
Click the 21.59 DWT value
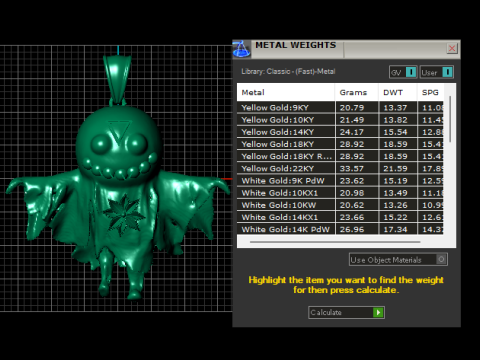pyautogui.click(x=395, y=168)
